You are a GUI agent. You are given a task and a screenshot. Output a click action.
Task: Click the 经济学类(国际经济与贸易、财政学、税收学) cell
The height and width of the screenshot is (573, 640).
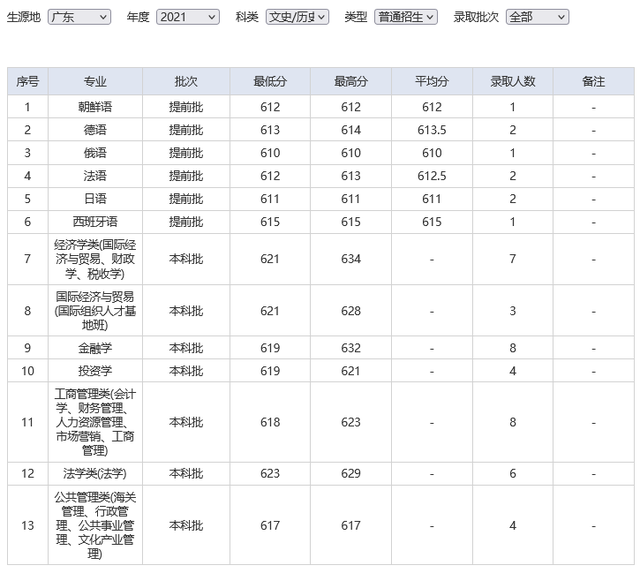[x=95, y=259]
